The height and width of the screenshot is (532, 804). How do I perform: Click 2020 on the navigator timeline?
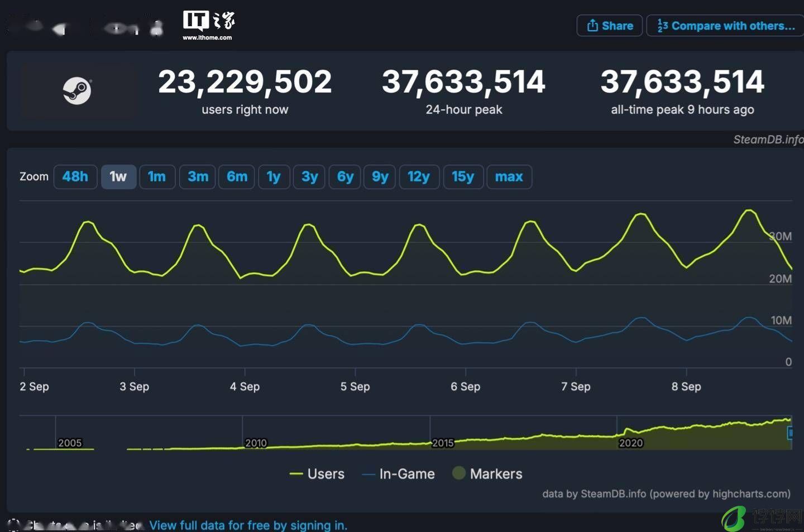tap(631, 443)
